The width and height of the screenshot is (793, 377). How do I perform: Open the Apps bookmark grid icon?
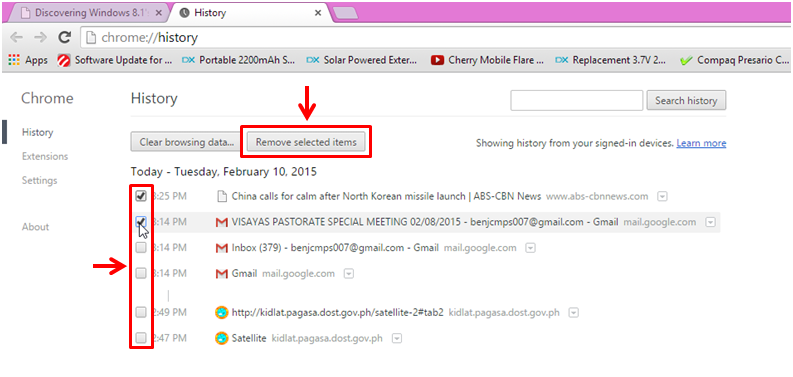pos(14,60)
